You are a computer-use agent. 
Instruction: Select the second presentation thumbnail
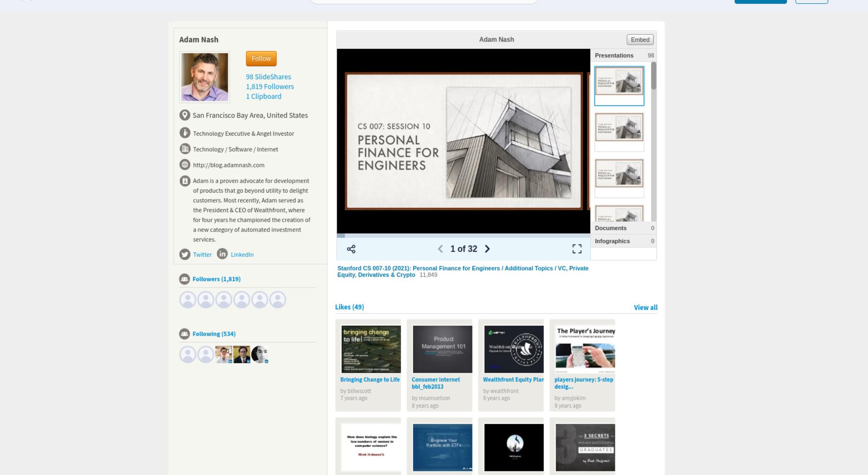(x=619, y=132)
